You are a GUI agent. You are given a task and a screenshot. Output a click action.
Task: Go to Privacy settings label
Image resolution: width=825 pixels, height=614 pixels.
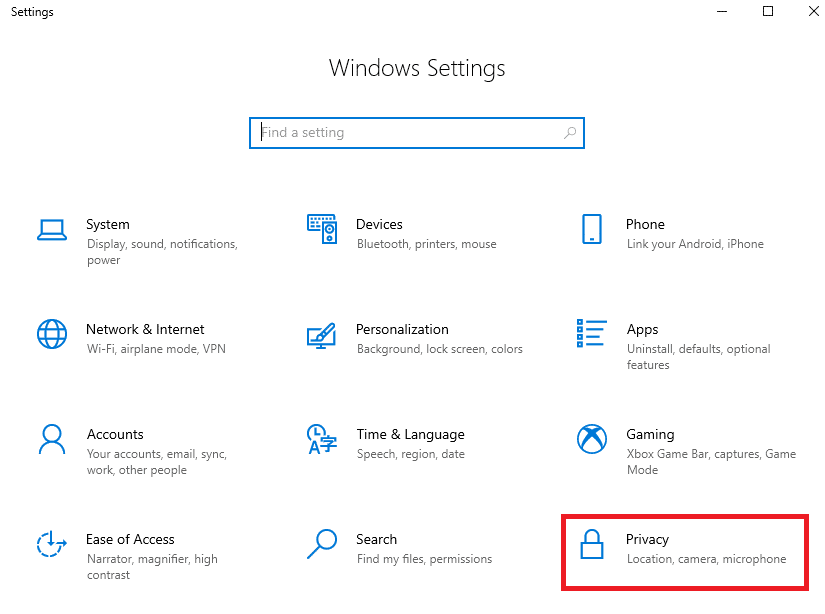(647, 540)
